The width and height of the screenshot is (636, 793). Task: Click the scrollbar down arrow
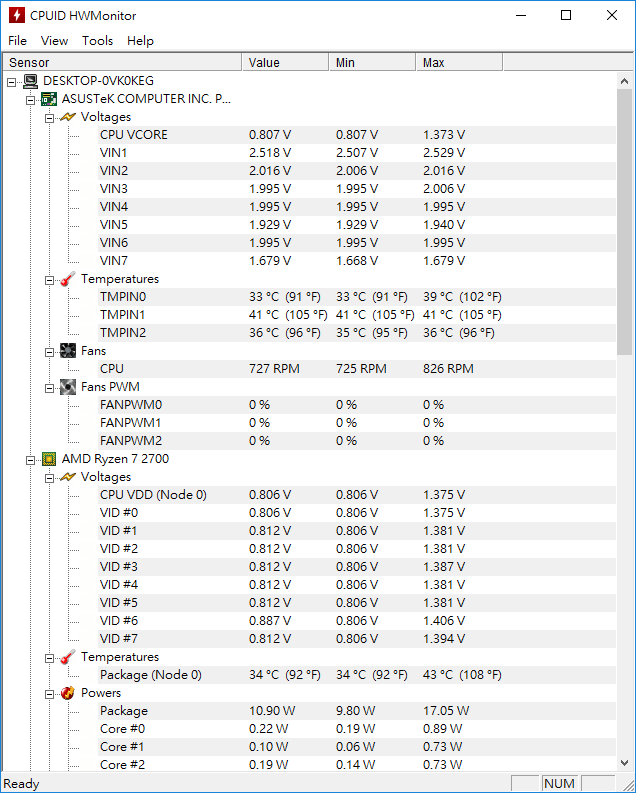click(624, 763)
